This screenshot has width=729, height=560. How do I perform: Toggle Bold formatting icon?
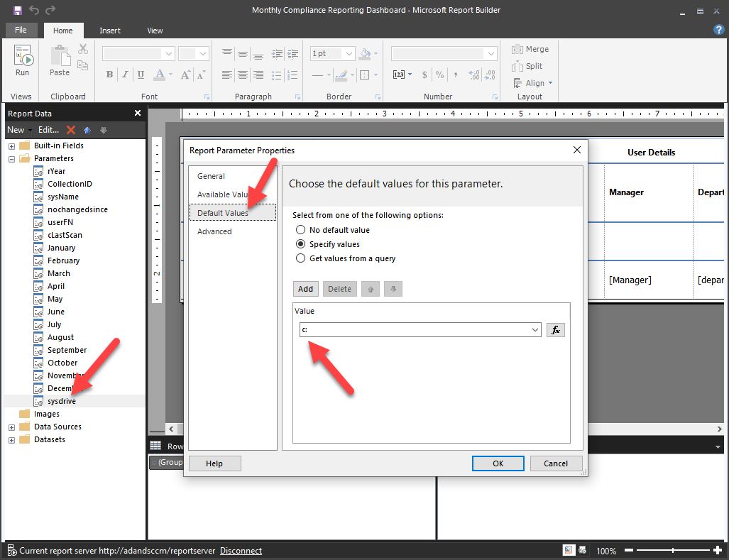click(x=109, y=75)
